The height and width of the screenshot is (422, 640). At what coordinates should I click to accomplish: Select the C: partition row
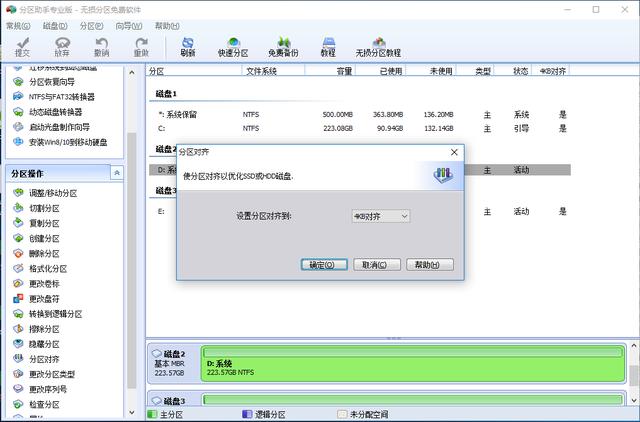(x=360, y=129)
